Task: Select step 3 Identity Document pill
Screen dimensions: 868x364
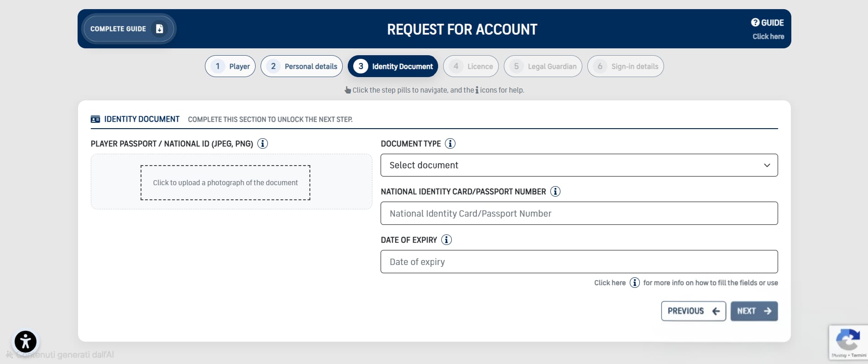Action: 393,67
